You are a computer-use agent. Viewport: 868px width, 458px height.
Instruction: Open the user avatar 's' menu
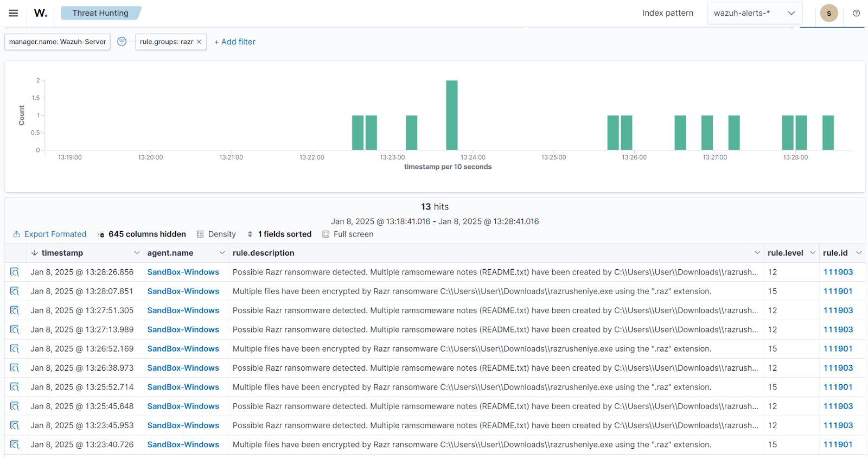(829, 13)
